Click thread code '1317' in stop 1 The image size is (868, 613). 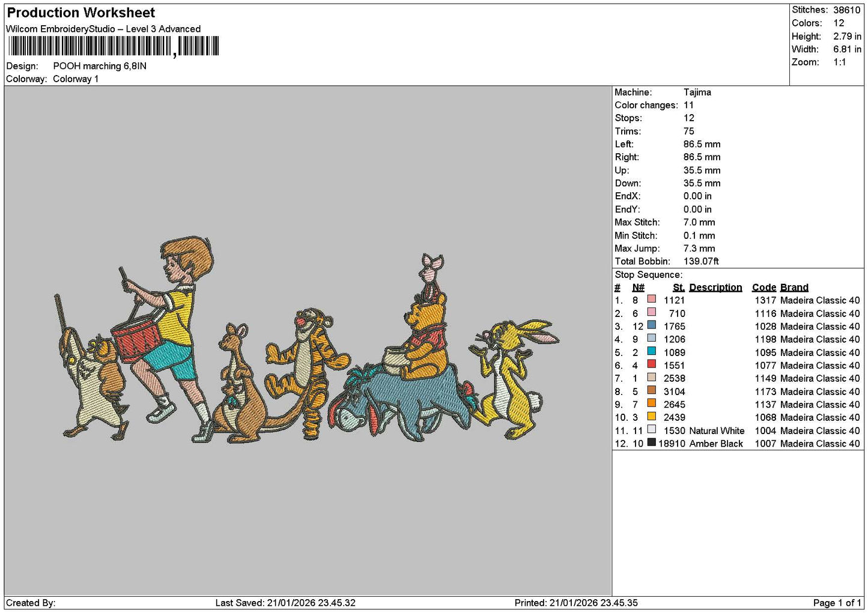[765, 300]
